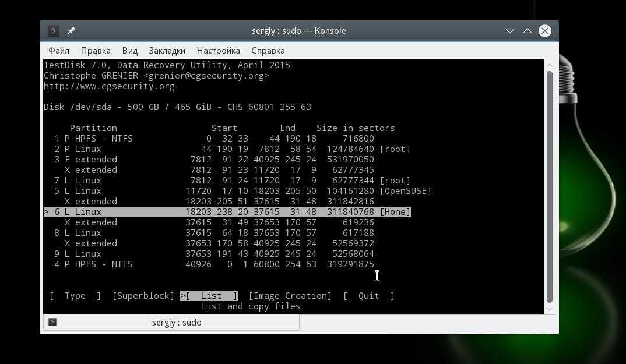
Task: Open the Настройка menu
Action: (x=219, y=51)
